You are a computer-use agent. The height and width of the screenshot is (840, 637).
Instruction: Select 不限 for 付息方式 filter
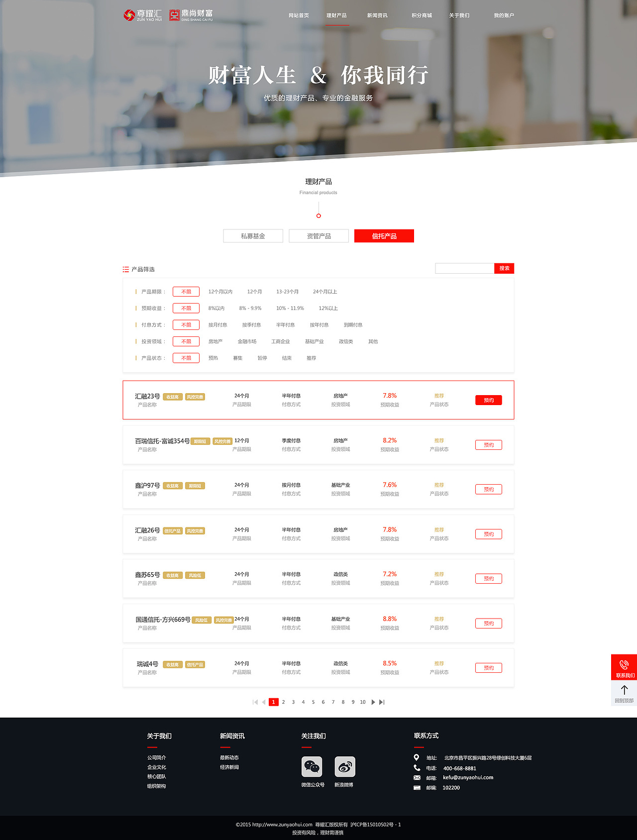coord(186,325)
